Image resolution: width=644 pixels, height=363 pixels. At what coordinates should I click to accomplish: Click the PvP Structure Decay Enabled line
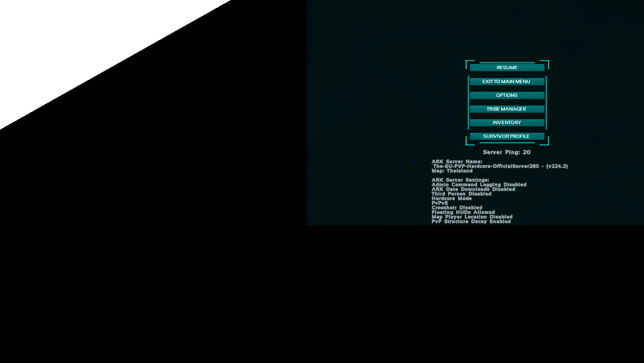coord(471,221)
